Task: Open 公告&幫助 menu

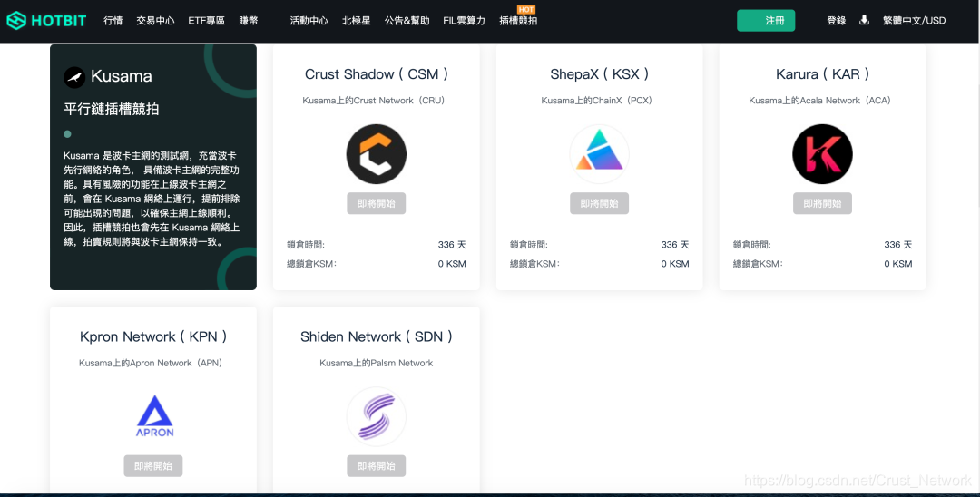Action: pos(407,21)
